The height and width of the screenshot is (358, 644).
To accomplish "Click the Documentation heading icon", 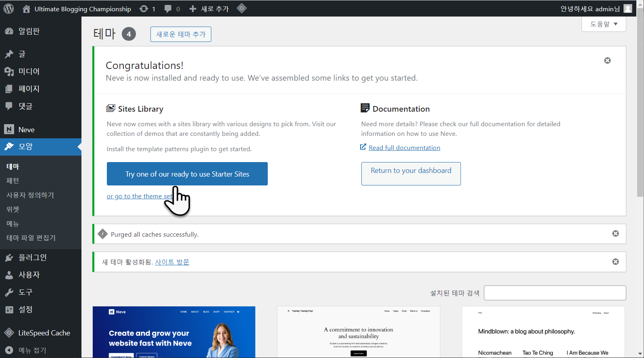I will pyautogui.click(x=365, y=108).
